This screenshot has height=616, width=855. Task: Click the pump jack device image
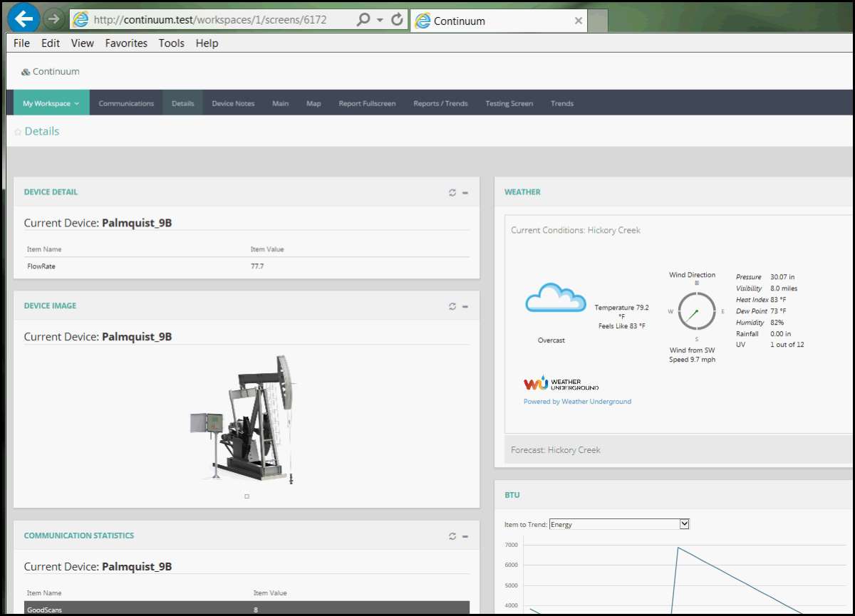(x=246, y=420)
